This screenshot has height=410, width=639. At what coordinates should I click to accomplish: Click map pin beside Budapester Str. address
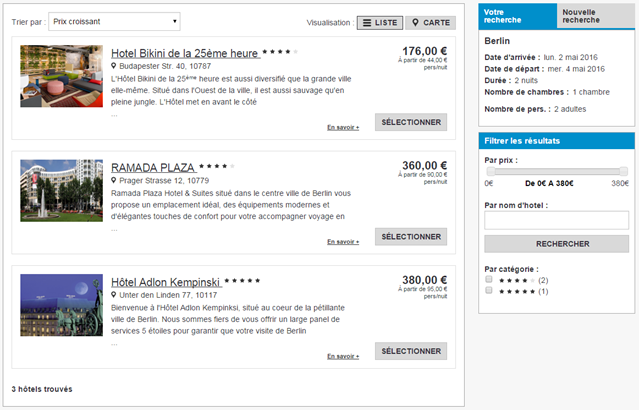[x=114, y=68]
